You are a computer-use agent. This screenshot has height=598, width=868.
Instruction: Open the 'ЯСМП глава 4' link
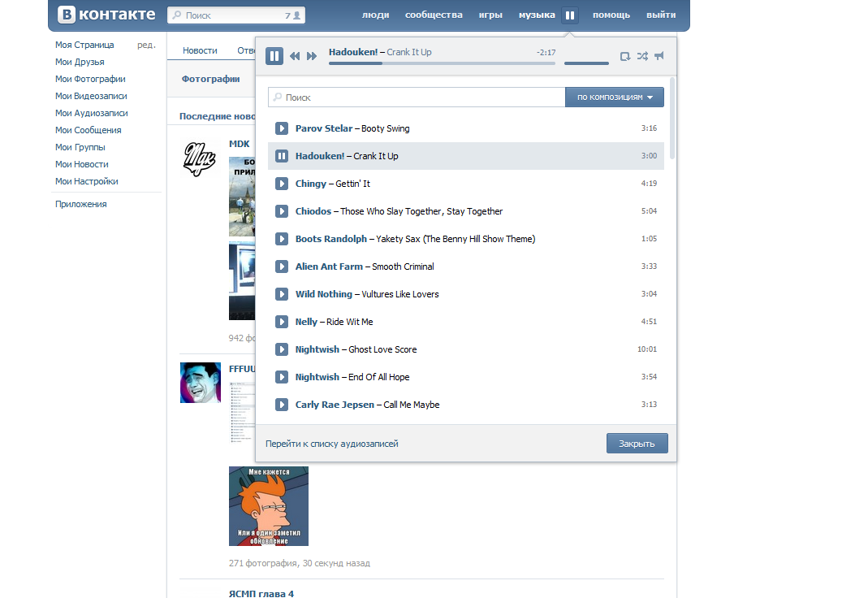coord(261,594)
